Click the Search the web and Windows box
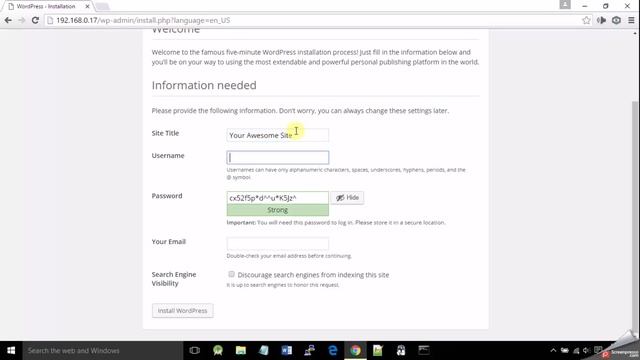Image resolution: width=640 pixels, height=360 pixels. 102,351
